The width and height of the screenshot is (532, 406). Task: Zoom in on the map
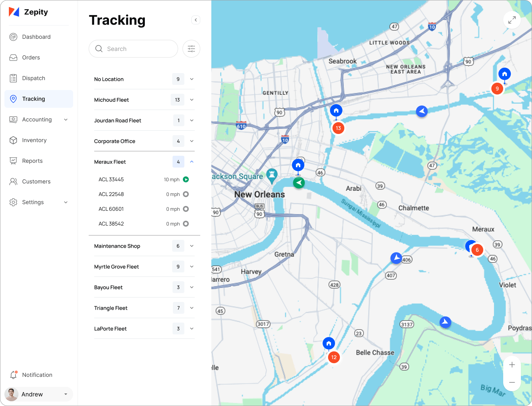pyautogui.click(x=512, y=365)
